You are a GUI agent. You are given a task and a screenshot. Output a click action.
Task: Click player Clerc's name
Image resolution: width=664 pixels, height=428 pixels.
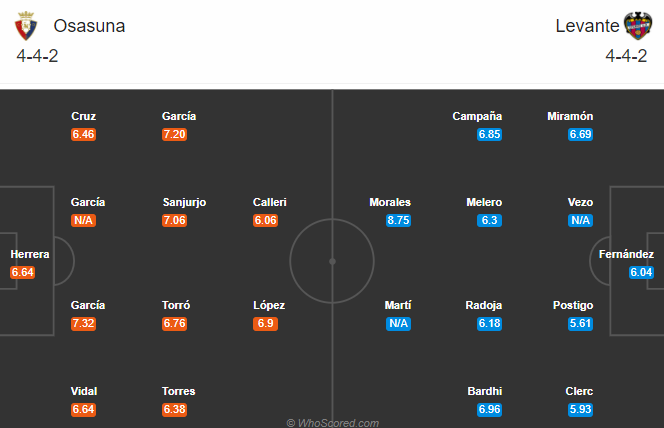coord(579,391)
